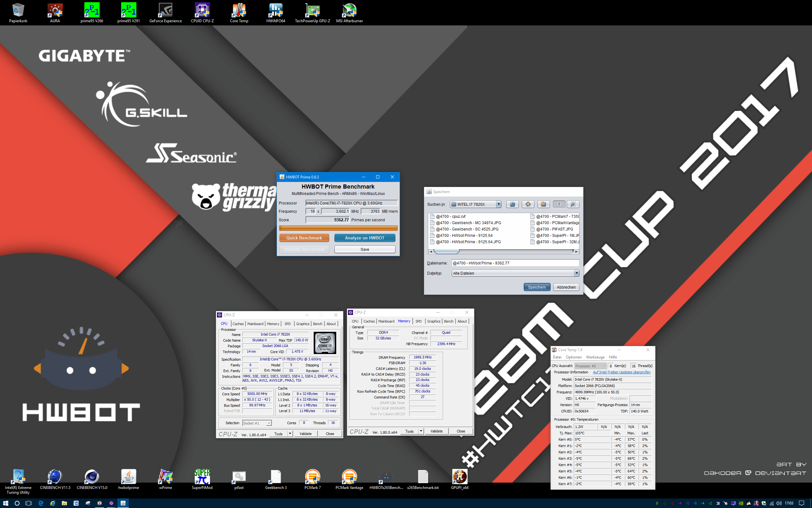Click Abbrechen to cancel saving
Viewport: 812px width, 508px height.
tap(566, 287)
